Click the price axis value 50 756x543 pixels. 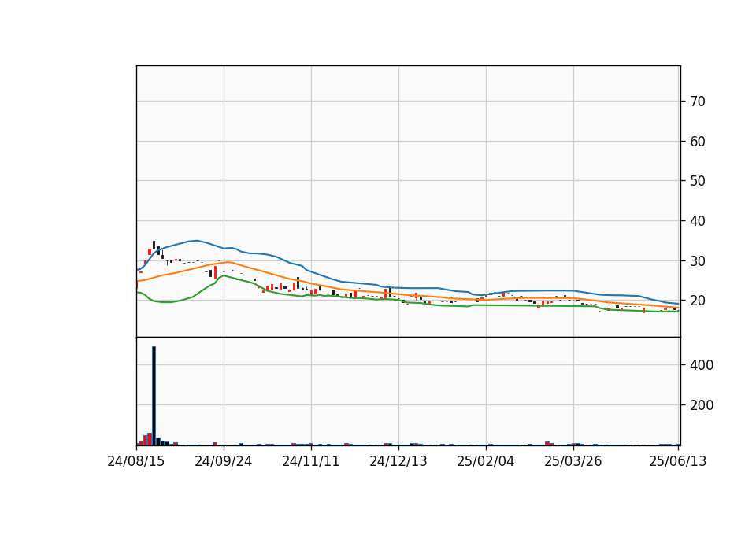(698, 181)
